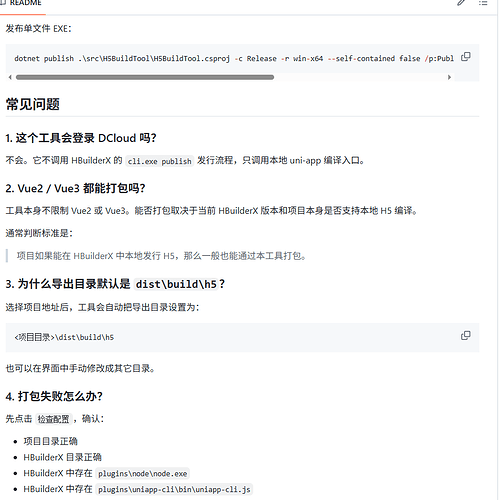Click the edit README pencil icon

pyautogui.click(x=461, y=3)
